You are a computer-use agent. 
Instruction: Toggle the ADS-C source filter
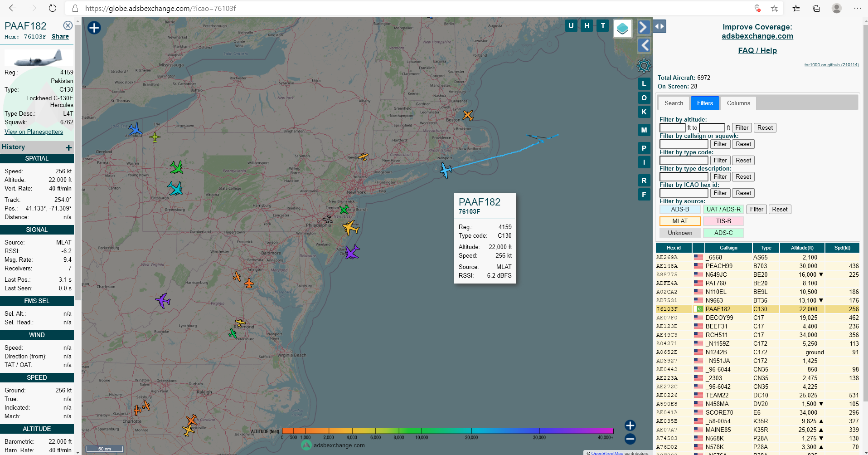click(723, 233)
